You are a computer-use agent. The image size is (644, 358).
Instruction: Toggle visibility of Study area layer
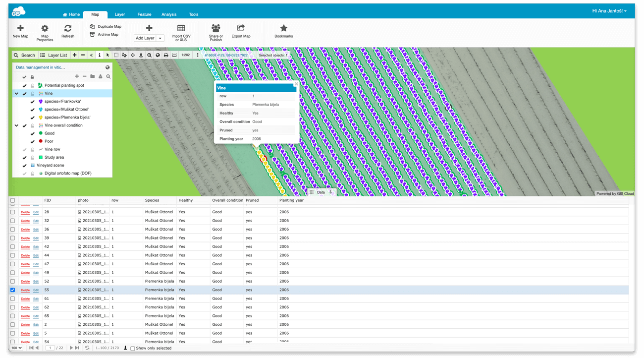(x=24, y=158)
